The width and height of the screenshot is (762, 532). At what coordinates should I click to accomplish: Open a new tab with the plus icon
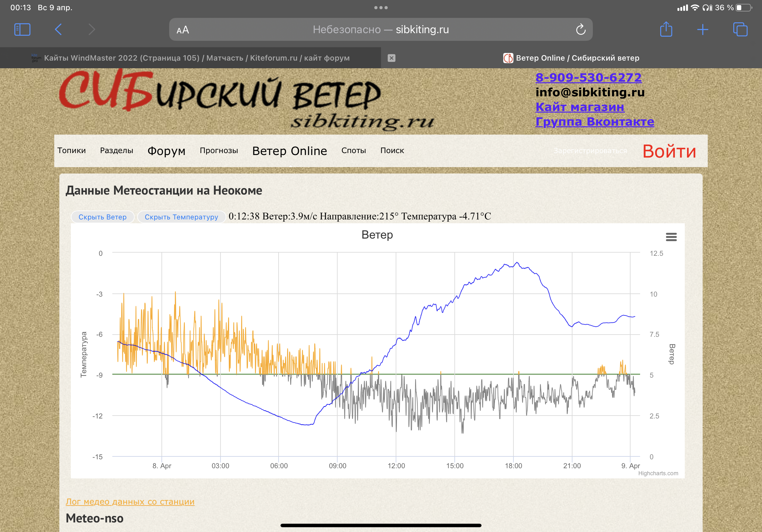click(x=702, y=30)
